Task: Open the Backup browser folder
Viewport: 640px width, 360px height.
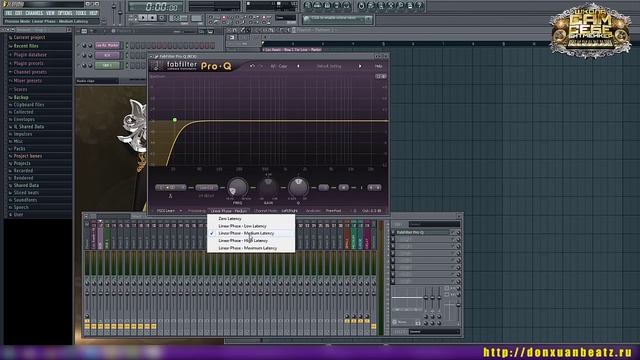Action: [x=21, y=98]
